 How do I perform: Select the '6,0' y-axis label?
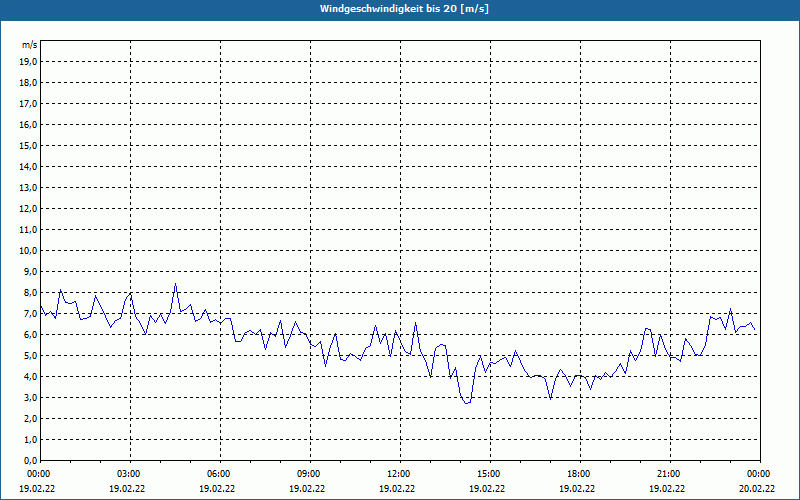point(30,335)
